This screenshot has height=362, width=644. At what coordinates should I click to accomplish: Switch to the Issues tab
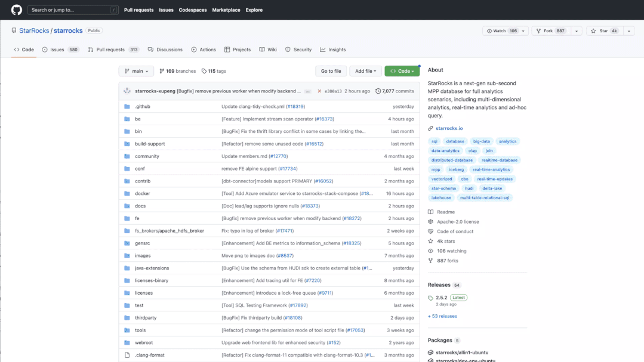[60, 49]
